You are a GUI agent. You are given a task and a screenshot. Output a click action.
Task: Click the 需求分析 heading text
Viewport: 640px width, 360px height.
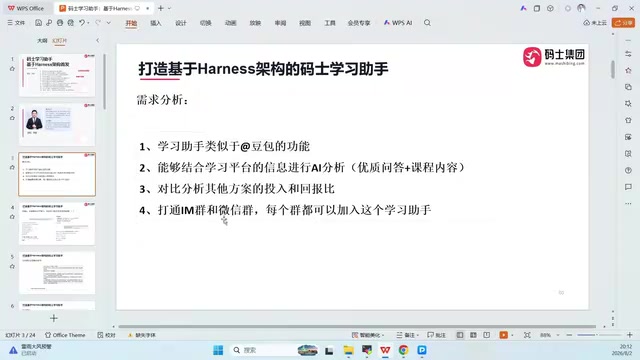[x=162, y=100]
